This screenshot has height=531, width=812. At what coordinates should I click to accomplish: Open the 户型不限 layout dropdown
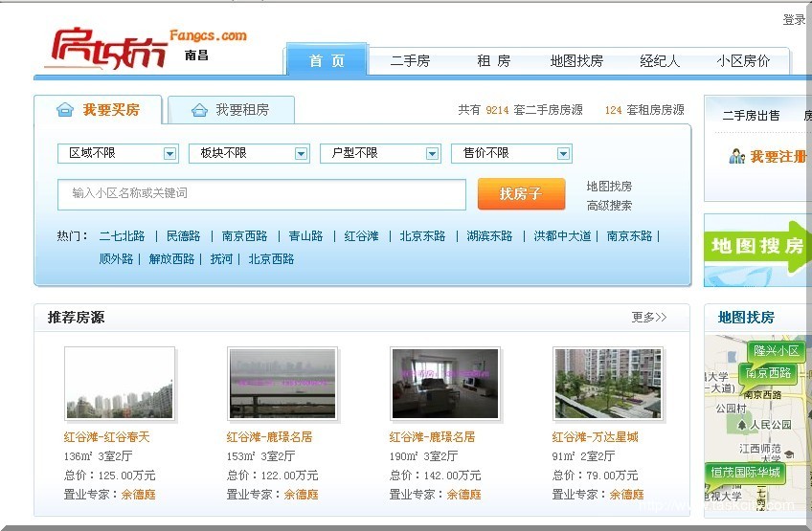pos(380,153)
